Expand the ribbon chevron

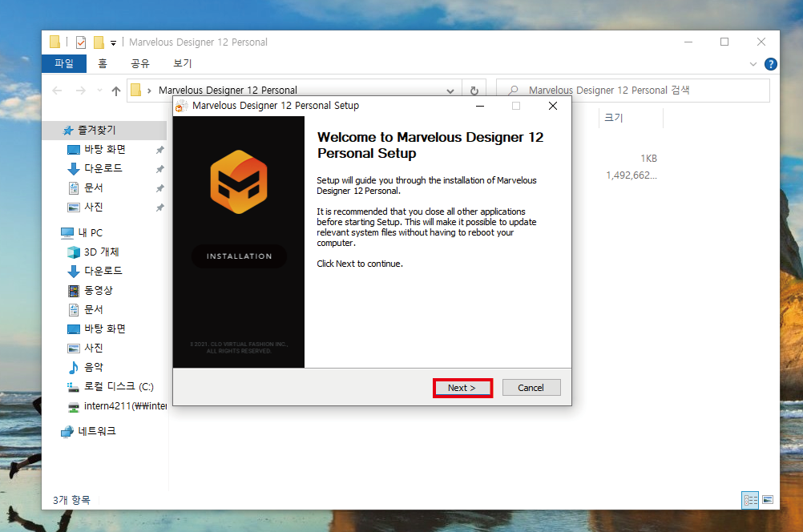pos(753,64)
